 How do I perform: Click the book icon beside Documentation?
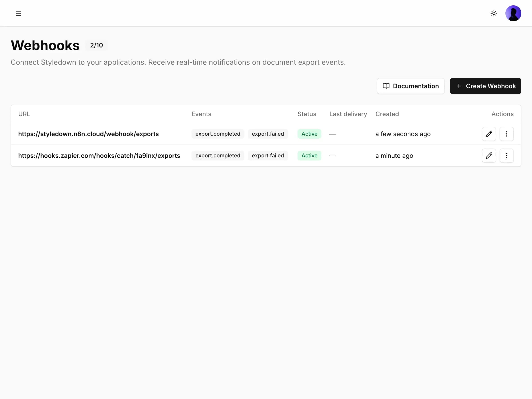[386, 86]
